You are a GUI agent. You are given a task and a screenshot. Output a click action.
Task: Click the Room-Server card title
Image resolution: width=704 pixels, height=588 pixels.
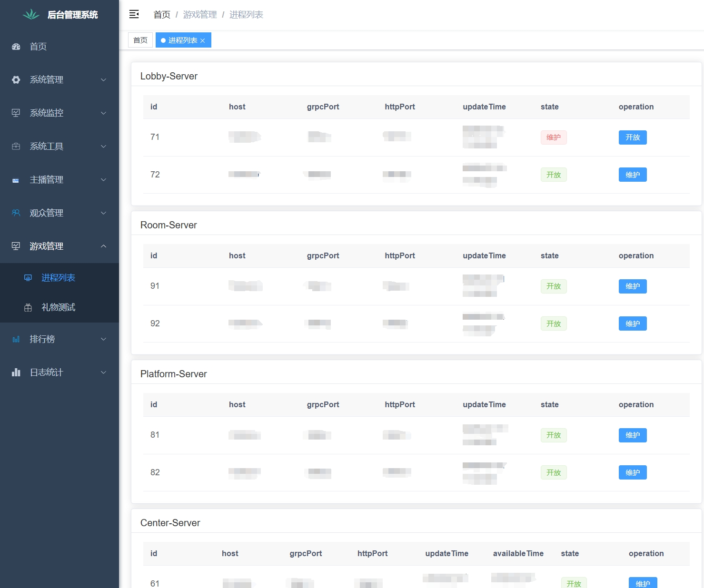coord(169,225)
